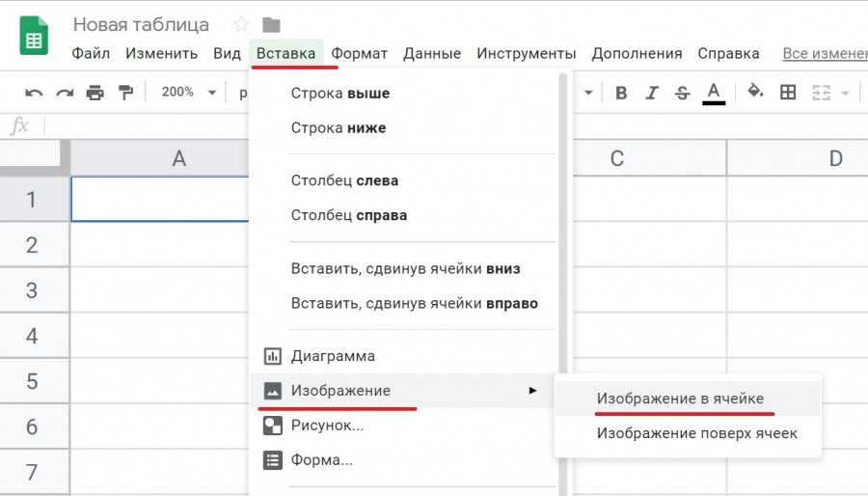
Task: Click the move-to-folder icon
Action: [x=271, y=24]
